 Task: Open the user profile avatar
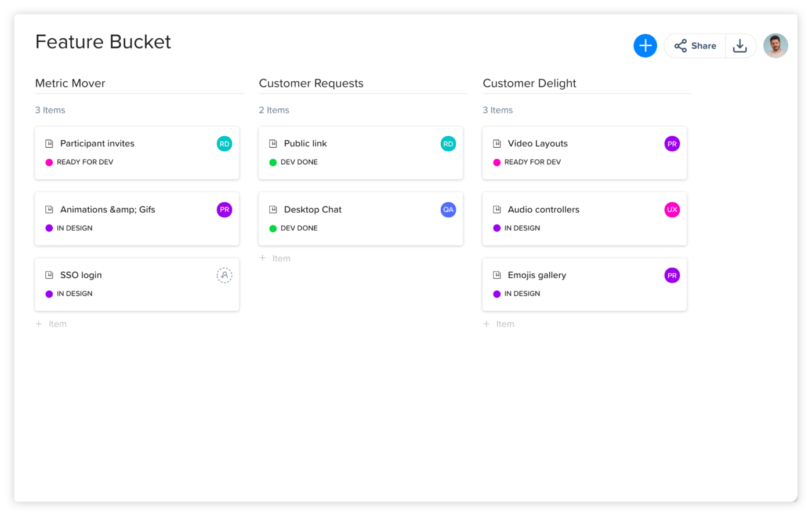[x=775, y=46]
